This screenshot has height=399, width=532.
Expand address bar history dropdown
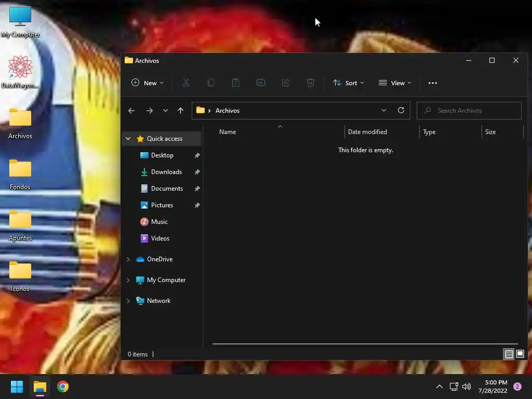coord(384,110)
